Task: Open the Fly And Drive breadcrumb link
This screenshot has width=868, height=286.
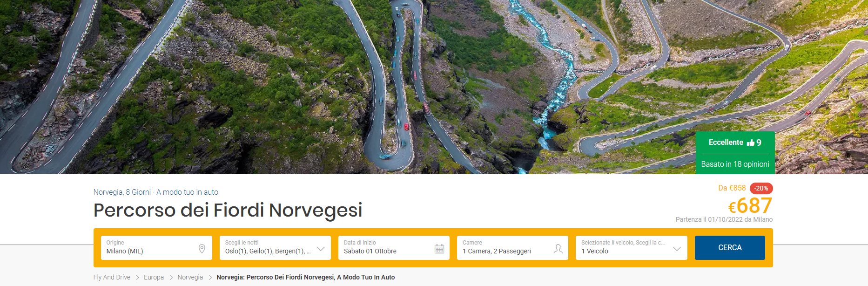Action: pos(112,277)
